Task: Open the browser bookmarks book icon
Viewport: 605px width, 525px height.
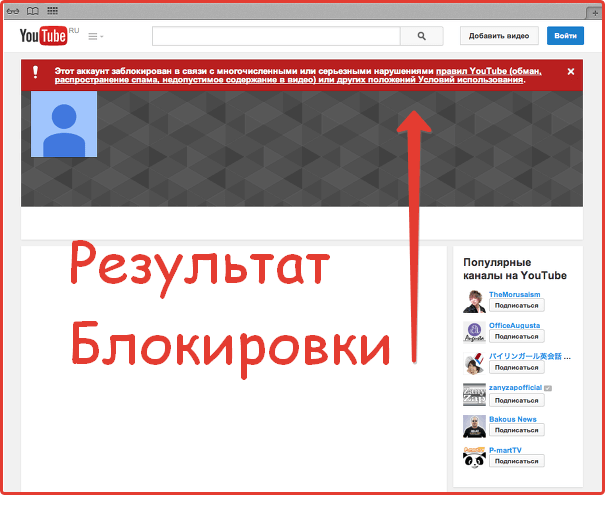Action: 32,10
